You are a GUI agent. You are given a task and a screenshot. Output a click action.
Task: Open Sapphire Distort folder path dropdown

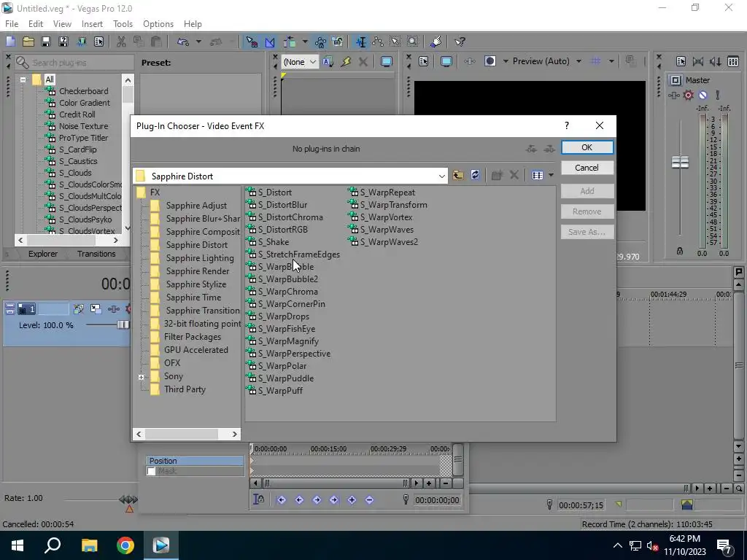tap(441, 176)
